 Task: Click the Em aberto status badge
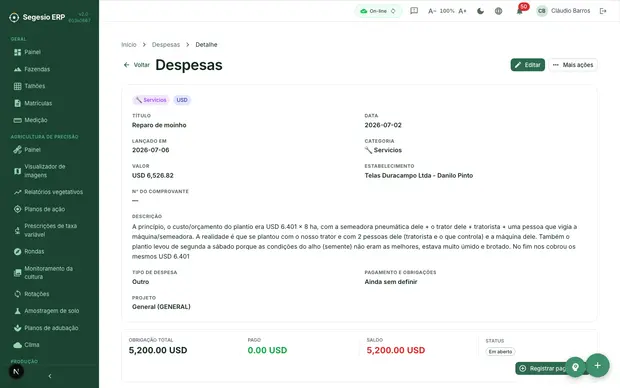click(x=500, y=352)
